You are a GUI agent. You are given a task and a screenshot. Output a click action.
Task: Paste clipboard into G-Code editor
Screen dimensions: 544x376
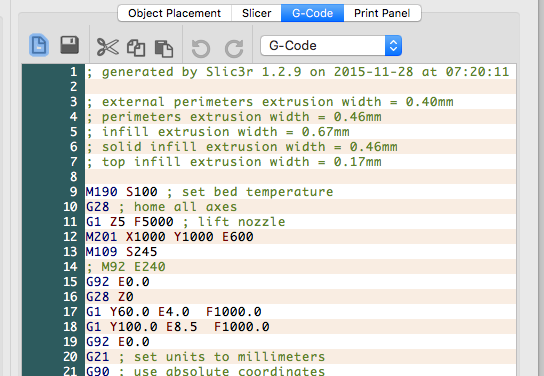[164, 48]
